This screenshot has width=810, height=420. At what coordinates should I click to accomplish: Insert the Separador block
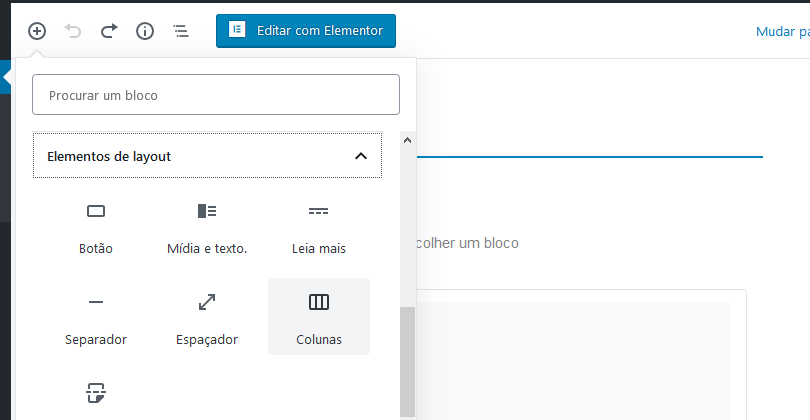pos(96,316)
